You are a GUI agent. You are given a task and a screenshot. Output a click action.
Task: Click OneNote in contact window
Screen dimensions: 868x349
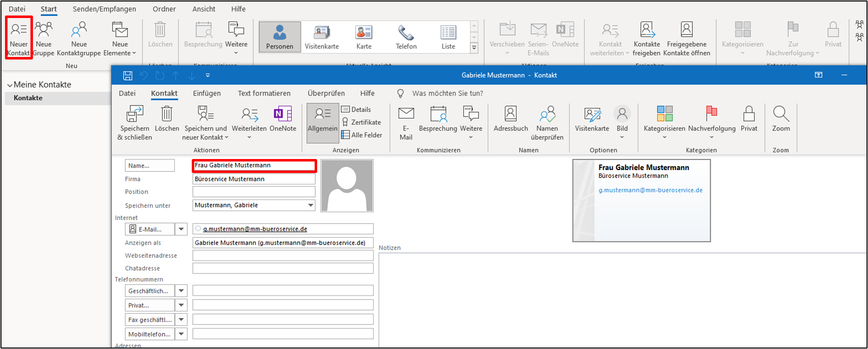point(283,120)
